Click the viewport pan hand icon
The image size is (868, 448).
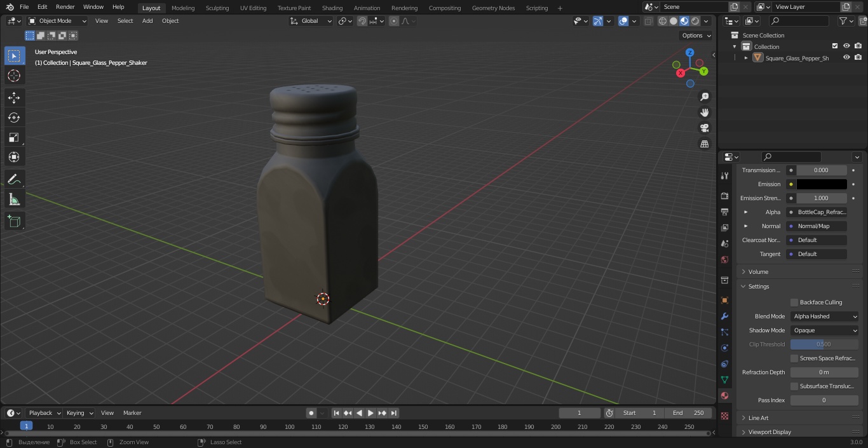(x=704, y=112)
